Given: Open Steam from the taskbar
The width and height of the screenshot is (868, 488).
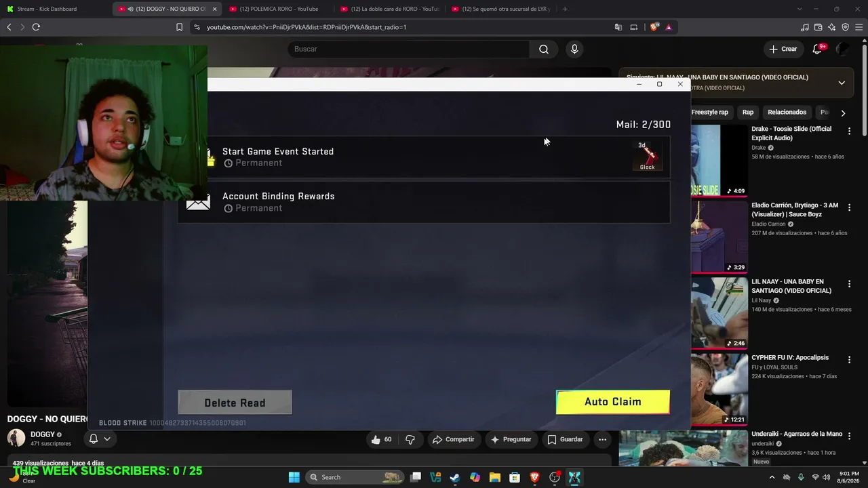Looking at the screenshot, I should coord(455,477).
